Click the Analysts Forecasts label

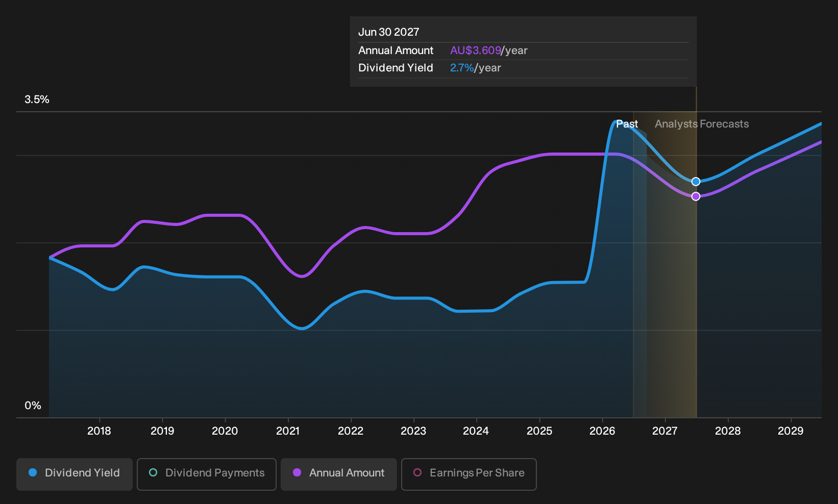tap(702, 124)
